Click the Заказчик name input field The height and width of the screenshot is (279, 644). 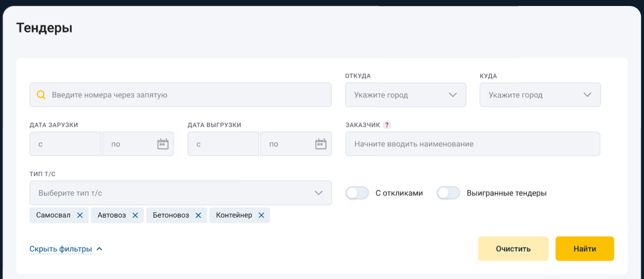click(473, 144)
